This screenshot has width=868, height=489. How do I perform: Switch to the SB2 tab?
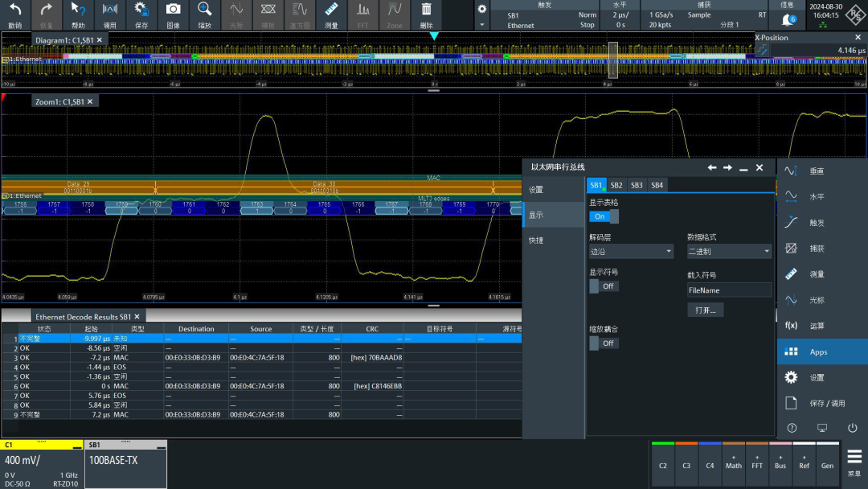tap(616, 185)
